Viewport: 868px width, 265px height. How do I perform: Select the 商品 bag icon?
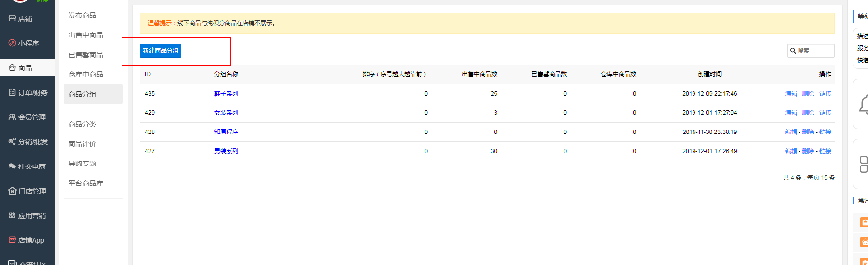tap(12, 67)
